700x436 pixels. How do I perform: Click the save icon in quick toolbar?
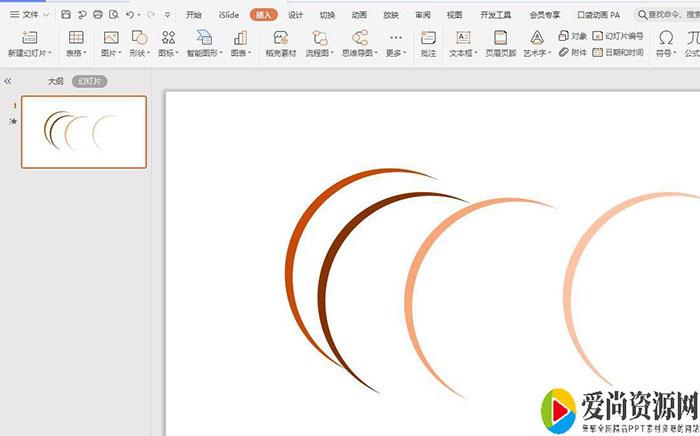click(66, 15)
